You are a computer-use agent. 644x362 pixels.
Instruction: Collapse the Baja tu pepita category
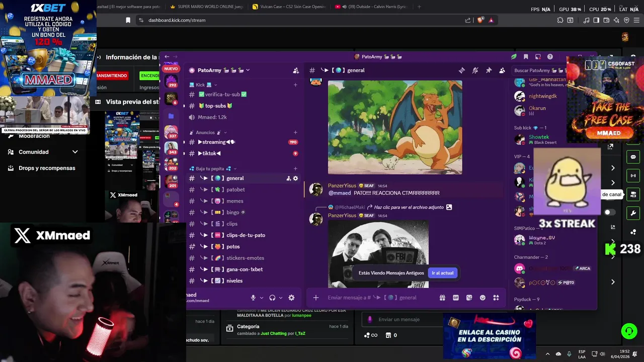[x=213, y=168]
